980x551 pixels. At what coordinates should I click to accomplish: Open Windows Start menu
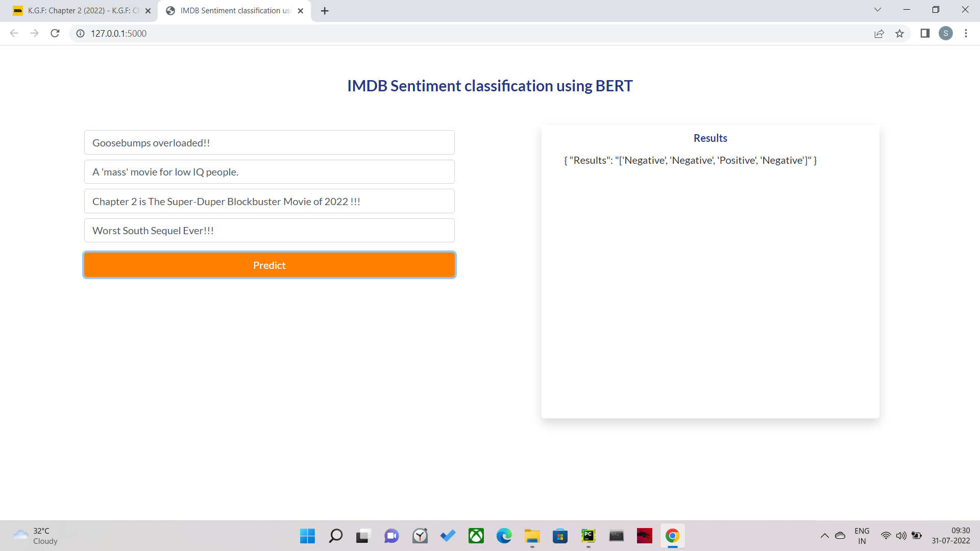(307, 536)
